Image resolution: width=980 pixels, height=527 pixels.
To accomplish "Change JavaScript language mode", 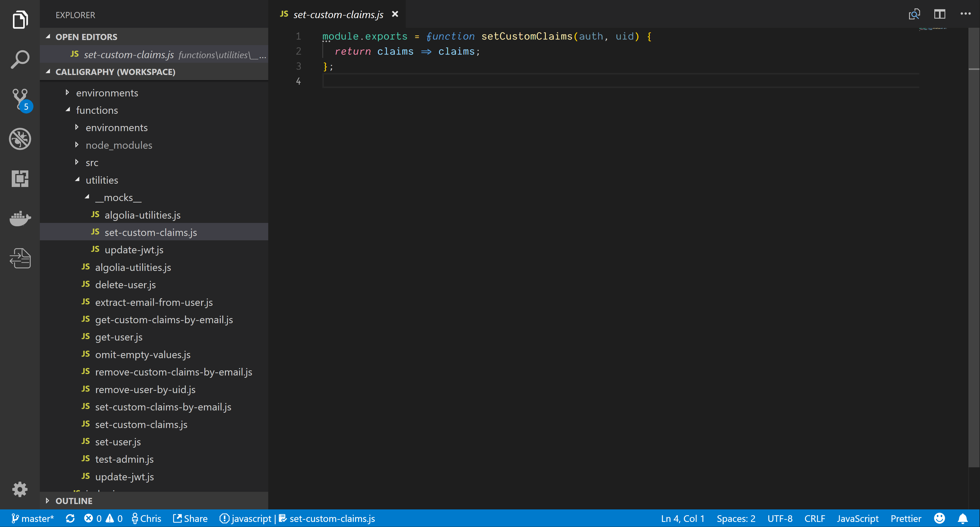I will (x=857, y=518).
